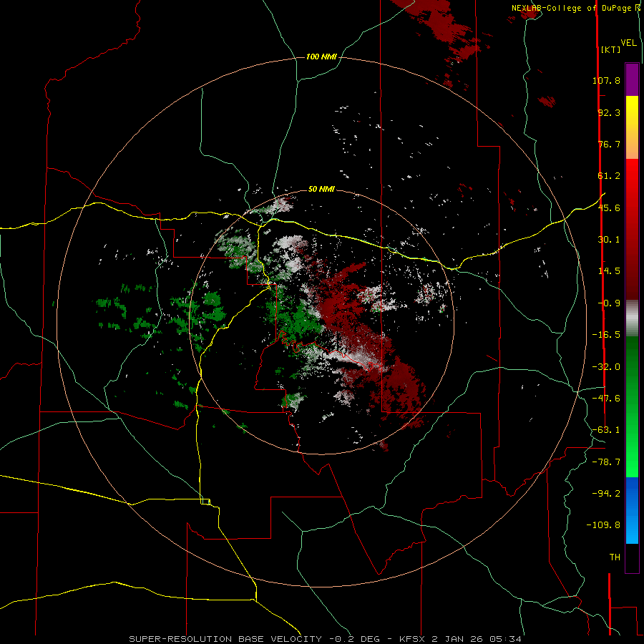This screenshot has height=644, width=644.
Task: Click the 14.5 velocity scale value
Action: (x=609, y=271)
